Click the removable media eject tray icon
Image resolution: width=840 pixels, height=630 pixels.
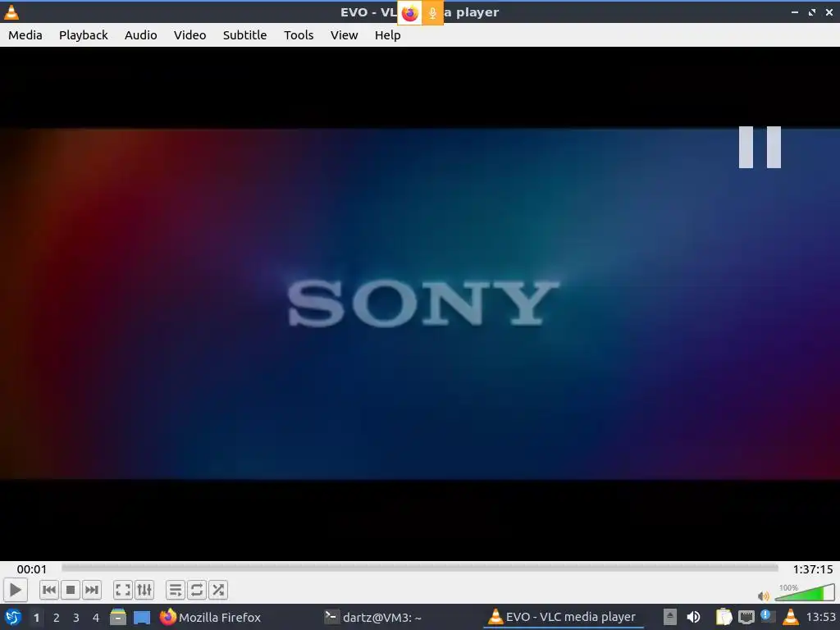(x=669, y=617)
